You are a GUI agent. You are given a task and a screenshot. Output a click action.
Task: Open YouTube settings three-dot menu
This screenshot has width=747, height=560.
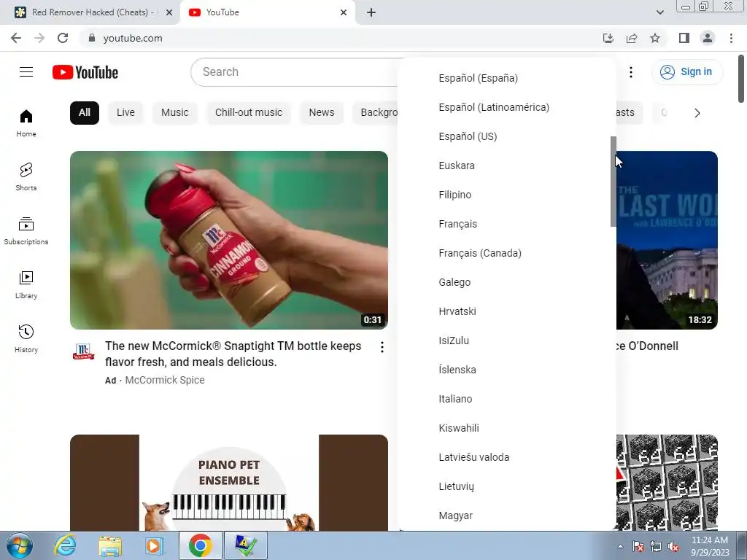631,72
